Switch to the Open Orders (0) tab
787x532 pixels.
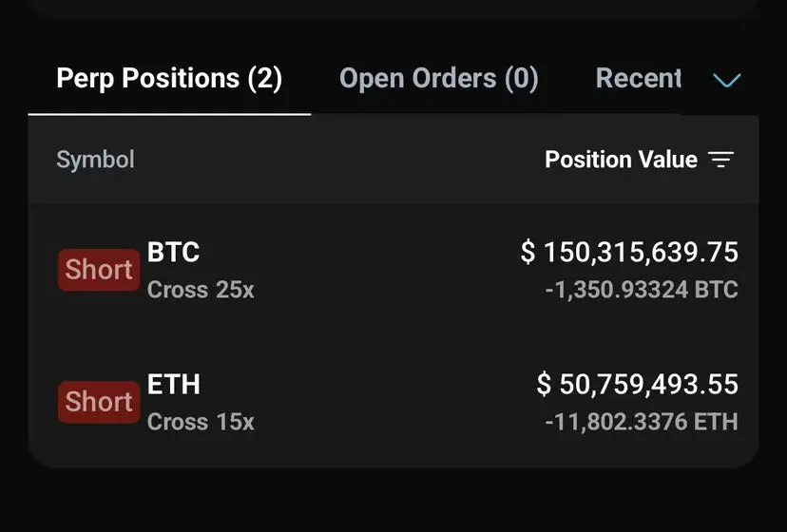pos(439,79)
